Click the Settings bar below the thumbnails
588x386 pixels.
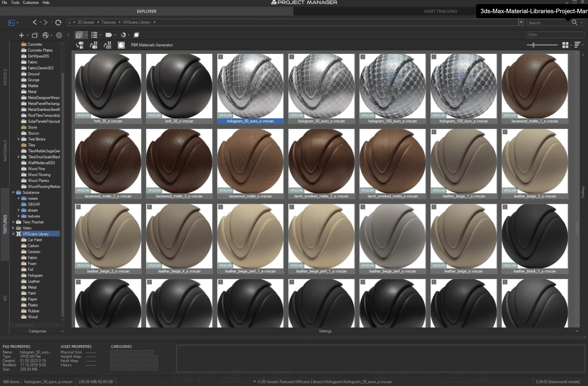[x=325, y=331]
